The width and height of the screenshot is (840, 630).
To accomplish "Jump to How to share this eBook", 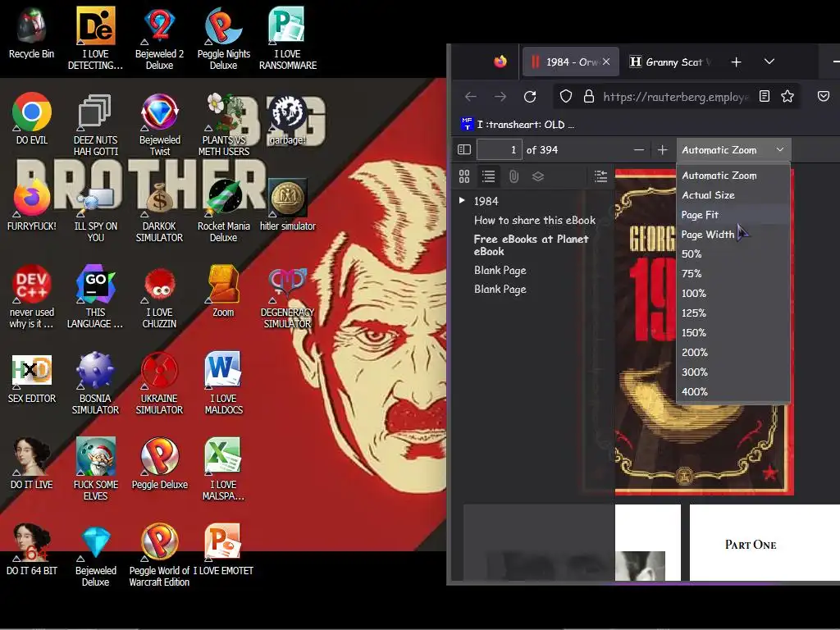I will click(535, 220).
